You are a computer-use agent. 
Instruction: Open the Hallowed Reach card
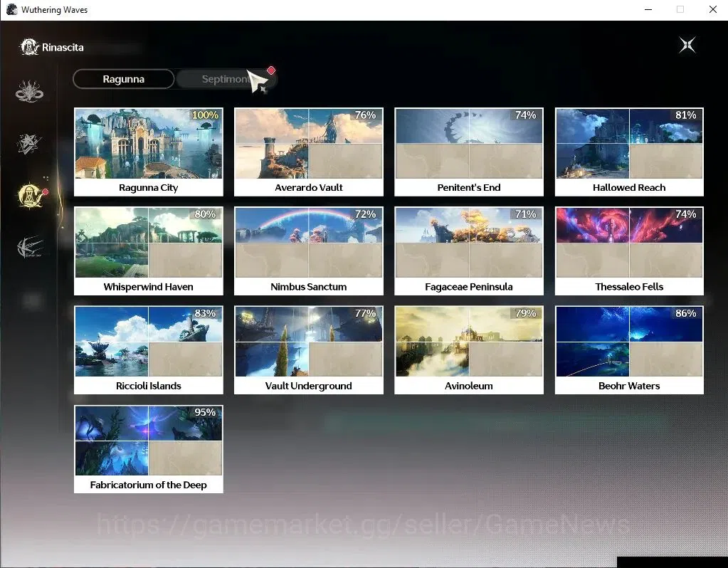click(629, 152)
